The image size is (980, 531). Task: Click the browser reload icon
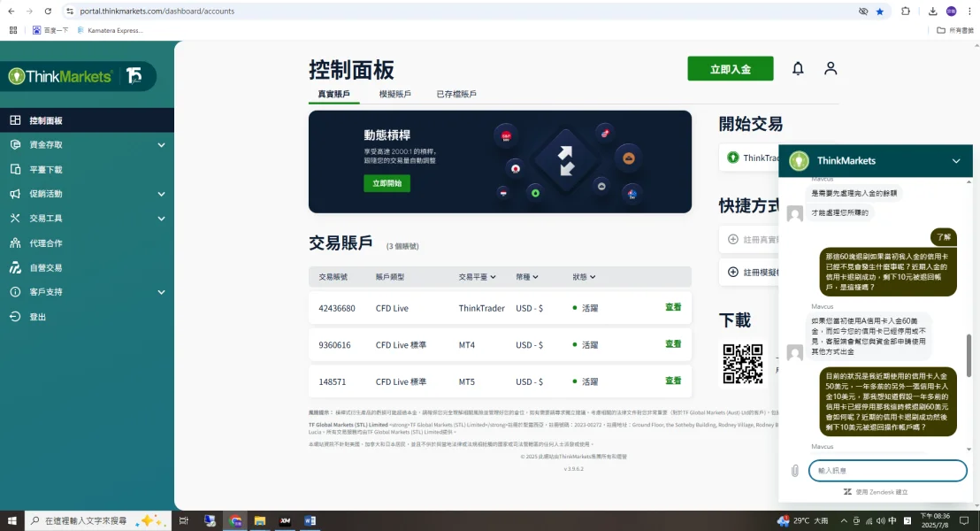click(x=48, y=12)
